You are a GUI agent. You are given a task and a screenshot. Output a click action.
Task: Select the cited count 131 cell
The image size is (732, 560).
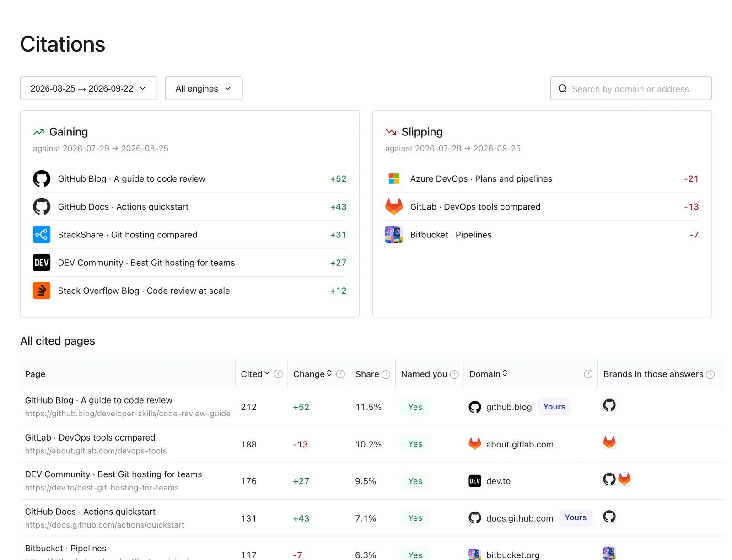249,518
